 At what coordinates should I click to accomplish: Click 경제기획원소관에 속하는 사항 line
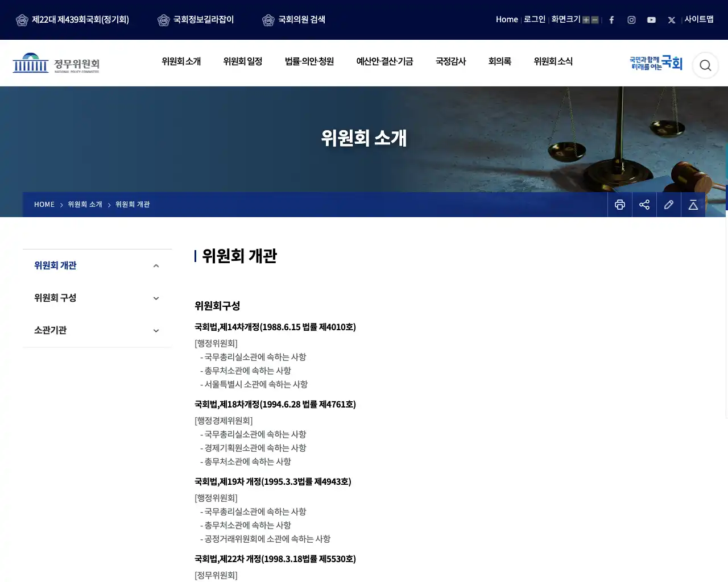pyautogui.click(x=253, y=448)
